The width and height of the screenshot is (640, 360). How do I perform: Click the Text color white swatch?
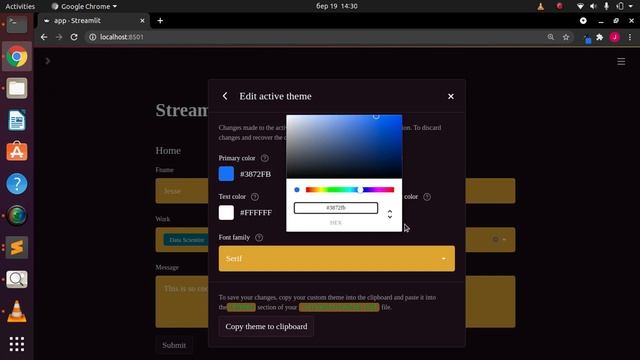click(226, 212)
